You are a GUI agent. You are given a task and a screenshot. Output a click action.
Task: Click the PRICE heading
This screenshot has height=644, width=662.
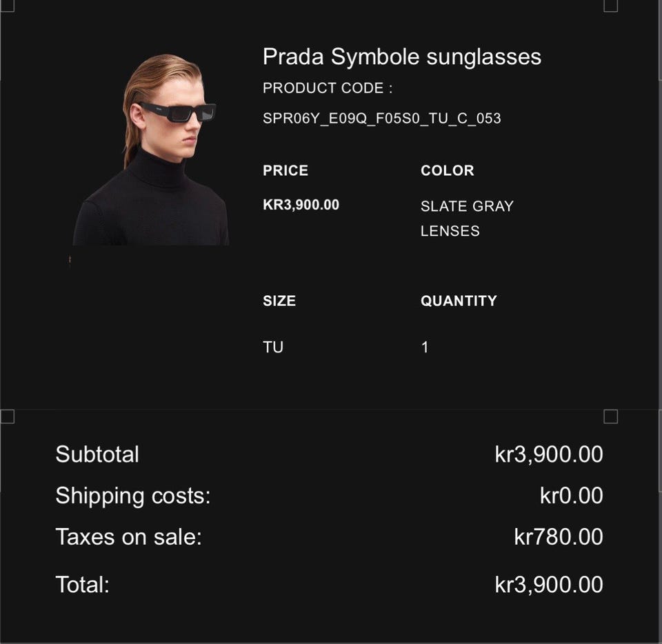(x=285, y=171)
